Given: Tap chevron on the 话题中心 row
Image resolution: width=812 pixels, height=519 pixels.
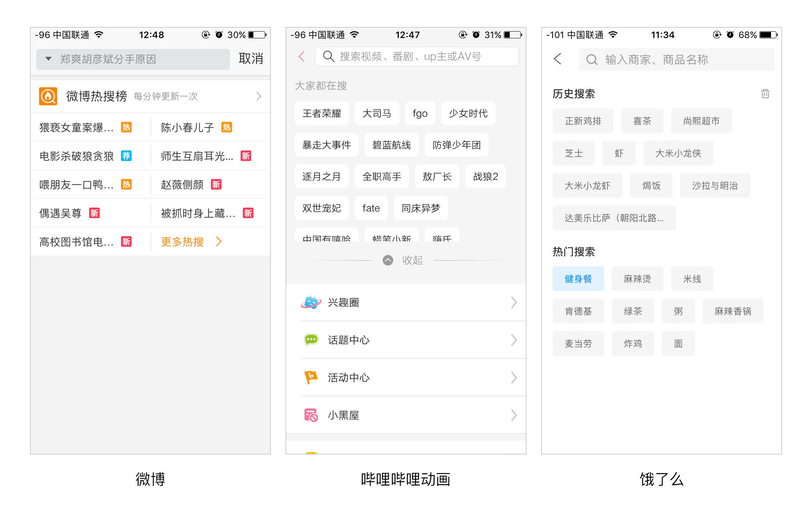Looking at the screenshot, I should [x=514, y=340].
